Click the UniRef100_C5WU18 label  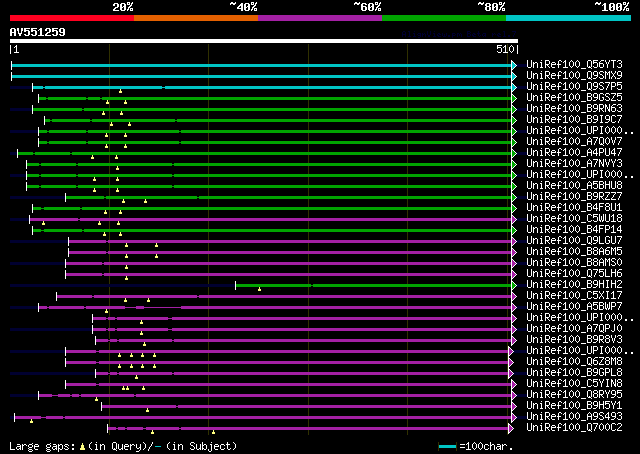point(574,219)
